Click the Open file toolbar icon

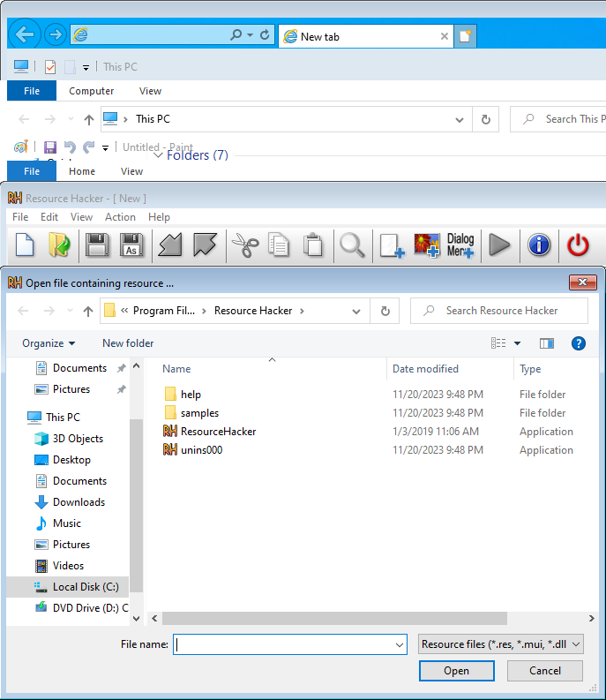click(x=59, y=245)
